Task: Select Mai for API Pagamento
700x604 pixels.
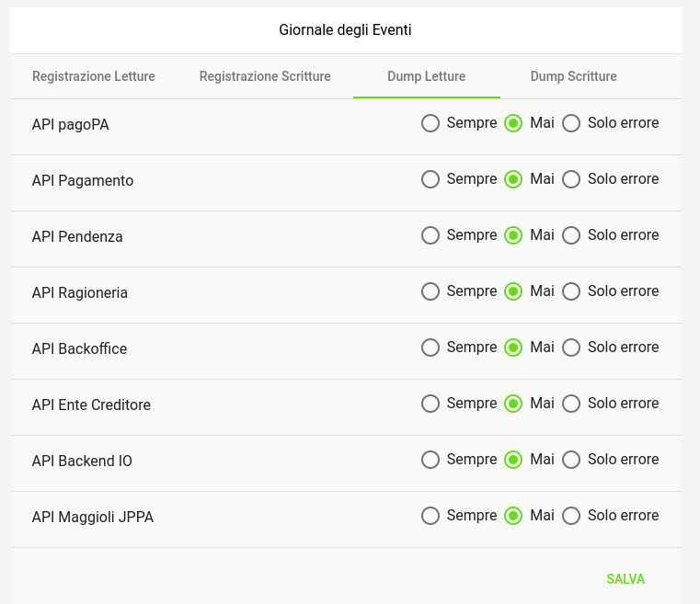Action: pyautogui.click(x=513, y=179)
